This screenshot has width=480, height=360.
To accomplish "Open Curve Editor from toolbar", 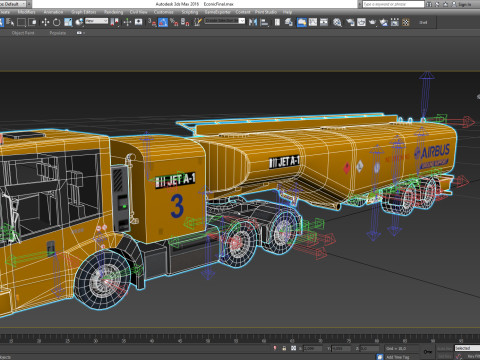I will (313, 22).
